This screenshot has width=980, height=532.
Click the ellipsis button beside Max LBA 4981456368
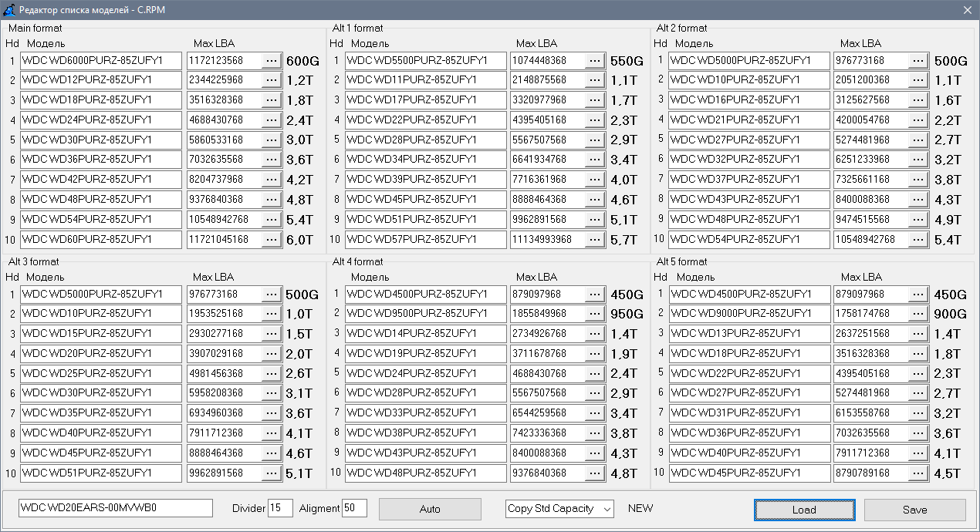click(x=272, y=373)
